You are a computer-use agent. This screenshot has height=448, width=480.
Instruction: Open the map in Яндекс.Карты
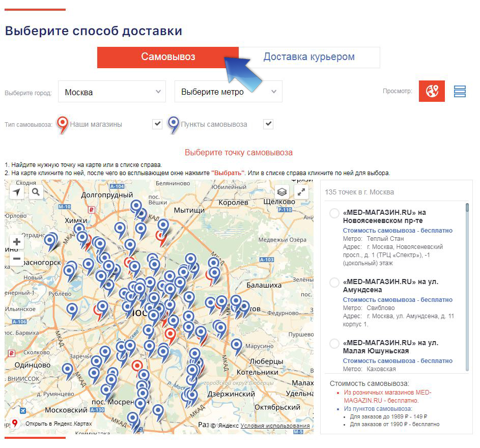point(58,424)
